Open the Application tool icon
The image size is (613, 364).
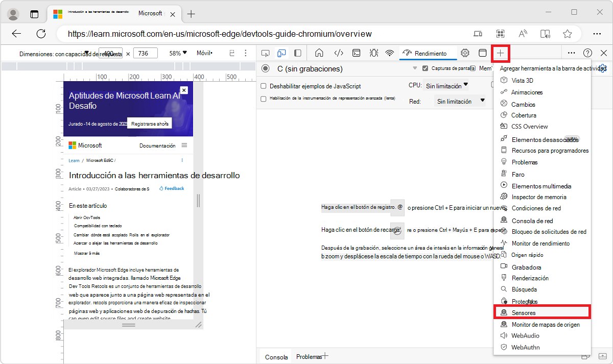click(482, 53)
